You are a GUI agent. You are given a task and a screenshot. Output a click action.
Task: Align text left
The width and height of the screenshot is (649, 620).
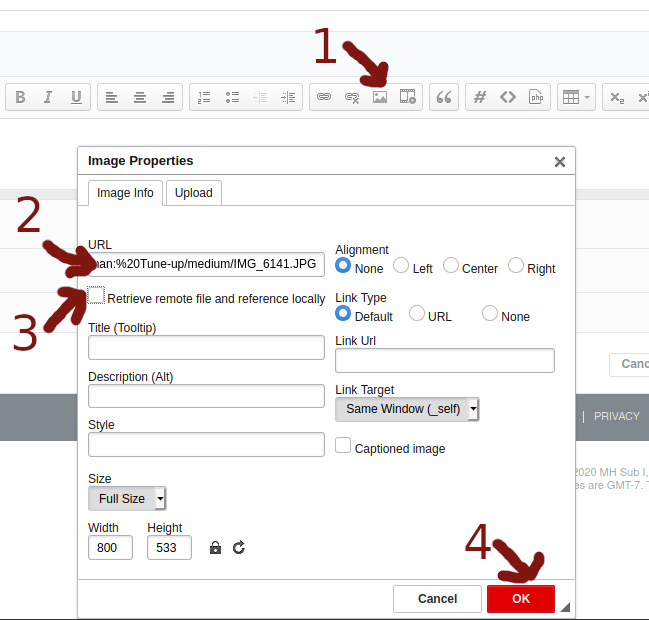pyautogui.click(x=112, y=97)
